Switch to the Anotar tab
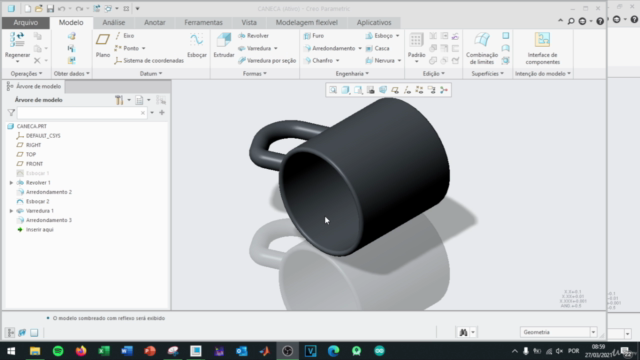 pyautogui.click(x=155, y=22)
